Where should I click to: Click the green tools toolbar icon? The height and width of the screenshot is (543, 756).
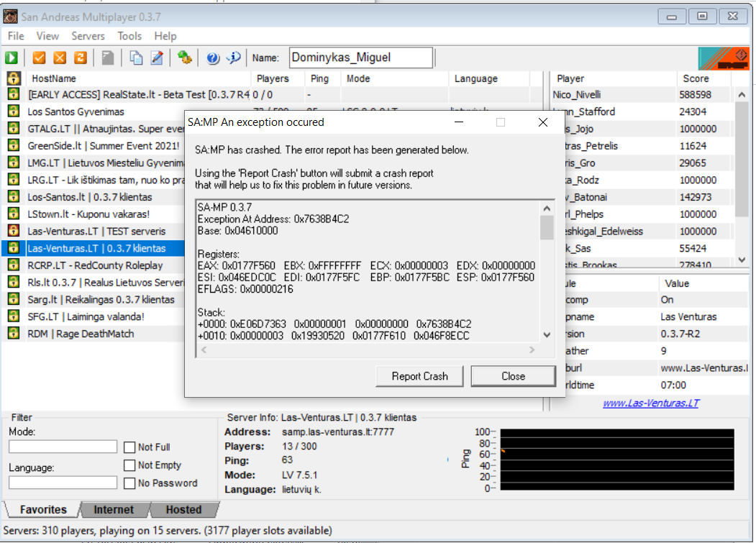pyautogui.click(x=185, y=58)
